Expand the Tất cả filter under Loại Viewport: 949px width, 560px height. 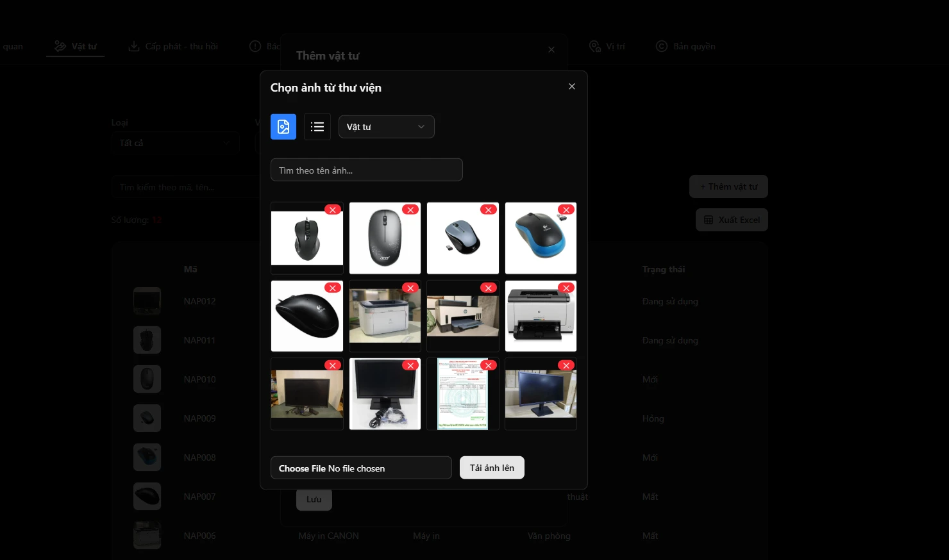click(174, 142)
